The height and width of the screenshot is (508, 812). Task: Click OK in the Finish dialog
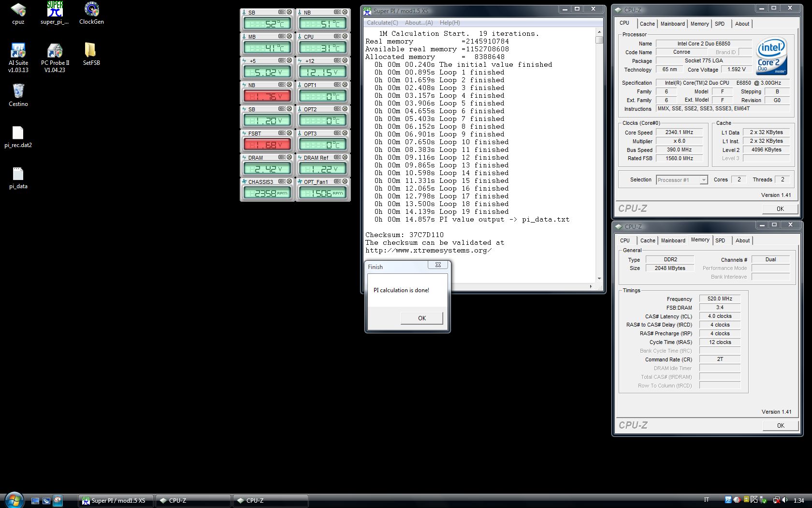pyautogui.click(x=422, y=318)
